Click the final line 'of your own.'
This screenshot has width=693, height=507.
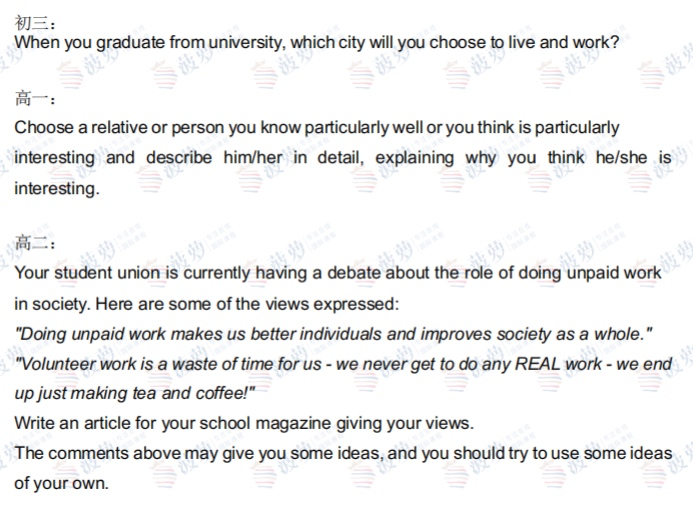point(61,484)
